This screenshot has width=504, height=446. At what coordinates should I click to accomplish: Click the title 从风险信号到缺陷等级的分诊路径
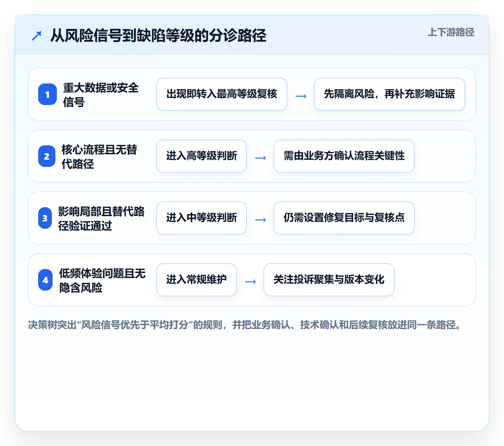(158, 36)
